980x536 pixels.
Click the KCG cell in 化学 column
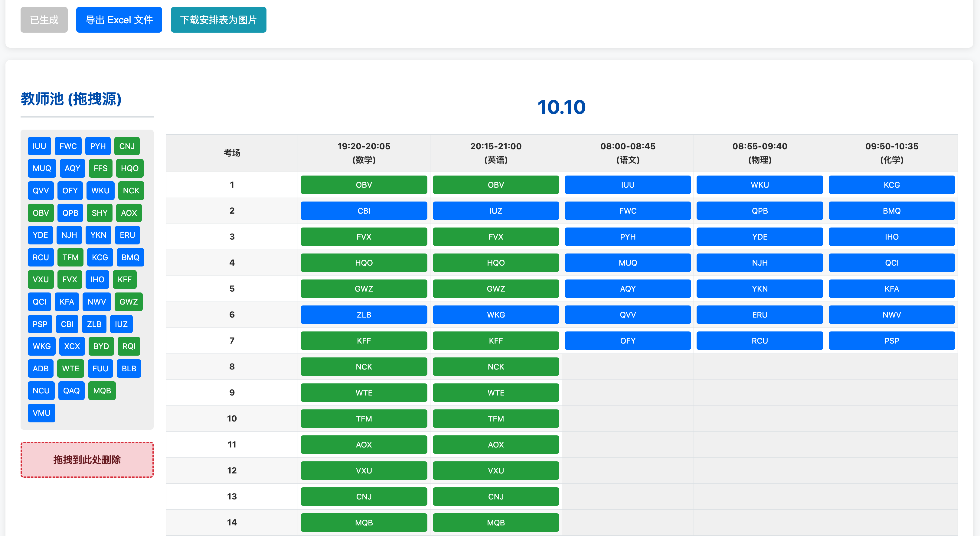[891, 185]
